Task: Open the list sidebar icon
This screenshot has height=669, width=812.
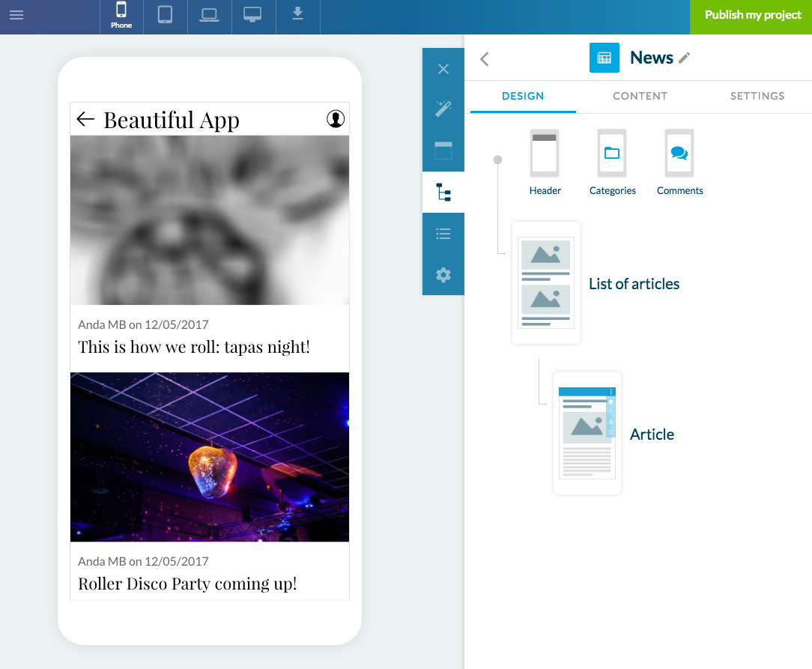Action: [x=443, y=234]
